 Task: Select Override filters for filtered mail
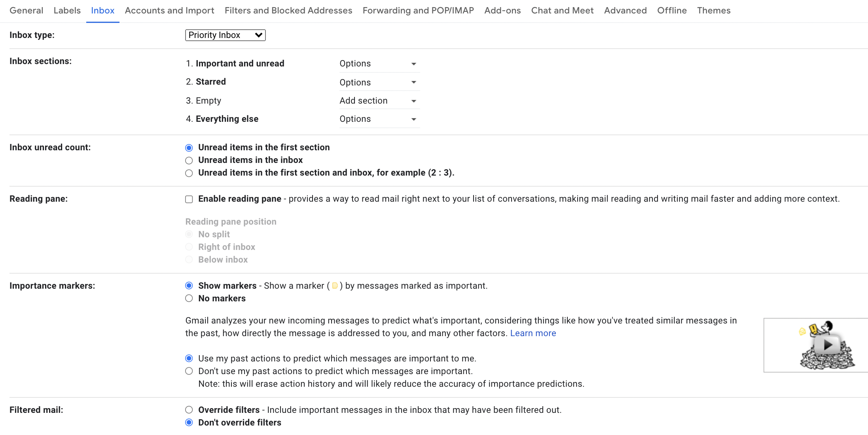(189, 409)
